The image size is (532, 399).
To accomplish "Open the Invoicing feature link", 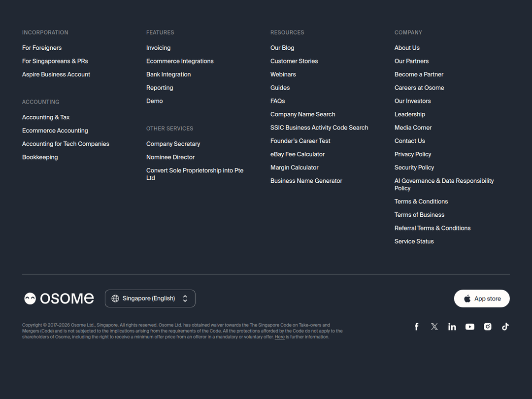I will coord(159,48).
